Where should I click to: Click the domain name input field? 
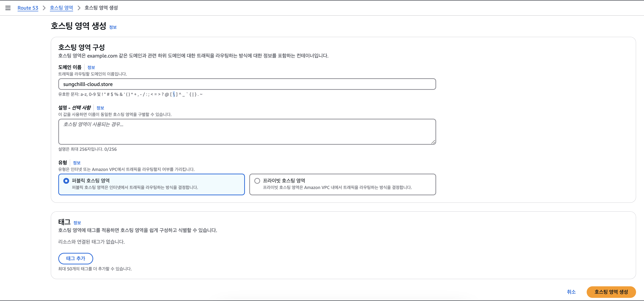(x=247, y=84)
